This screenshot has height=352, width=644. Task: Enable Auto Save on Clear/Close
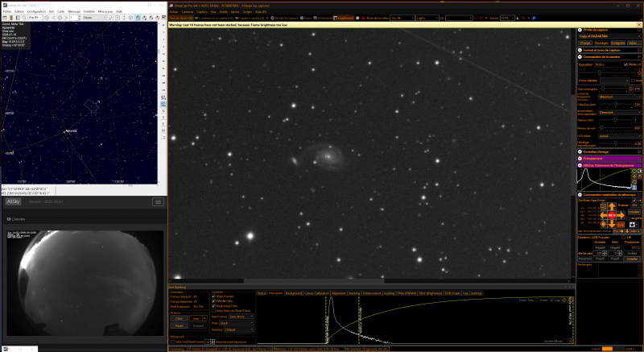coord(213,310)
